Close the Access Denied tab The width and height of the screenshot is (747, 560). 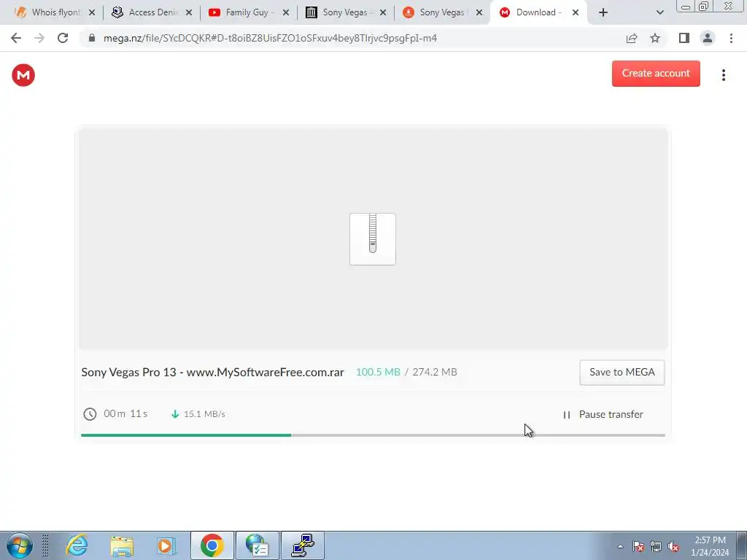189,12
